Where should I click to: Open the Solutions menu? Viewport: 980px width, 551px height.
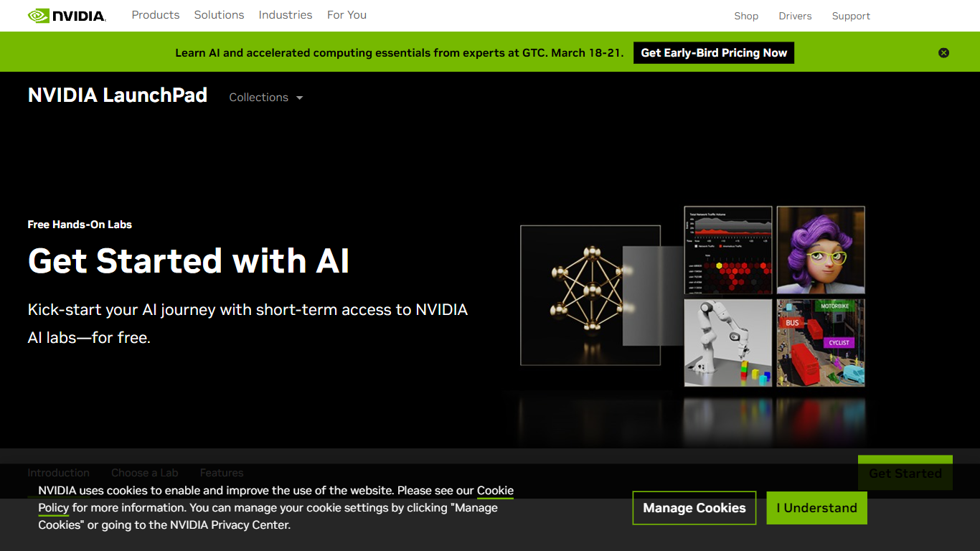point(219,15)
